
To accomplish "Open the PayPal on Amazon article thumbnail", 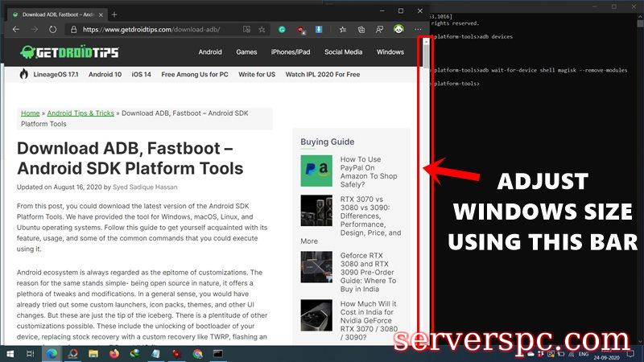I will (x=316, y=171).
